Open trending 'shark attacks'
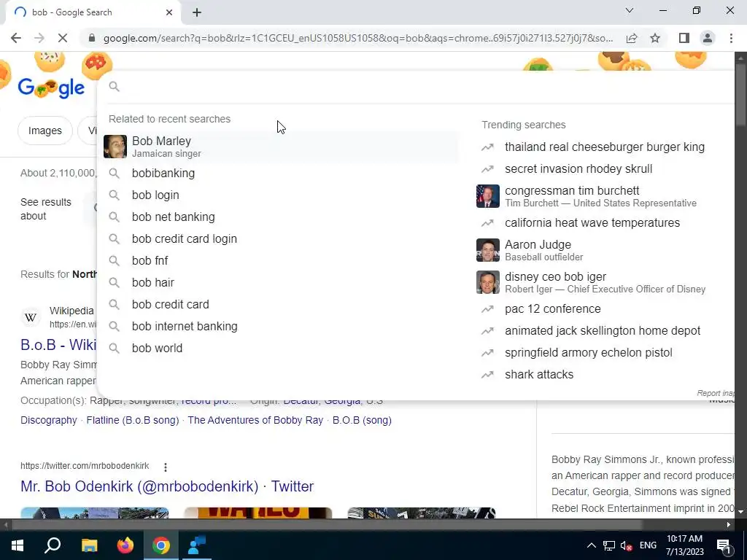Screen dimensions: 747x560 pyautogui.click(x=539, y=375)
